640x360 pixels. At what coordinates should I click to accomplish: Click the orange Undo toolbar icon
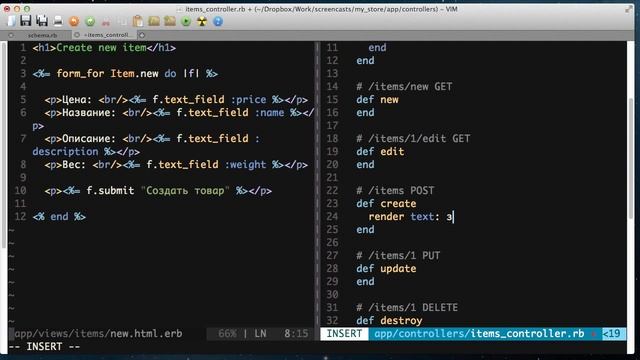(x=74, y=21)
